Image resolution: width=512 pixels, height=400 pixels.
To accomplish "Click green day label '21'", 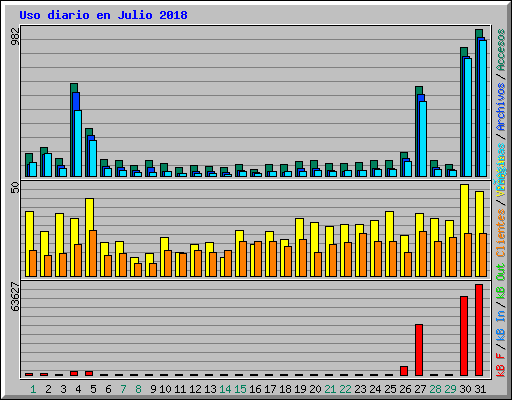I will [330, 389].
